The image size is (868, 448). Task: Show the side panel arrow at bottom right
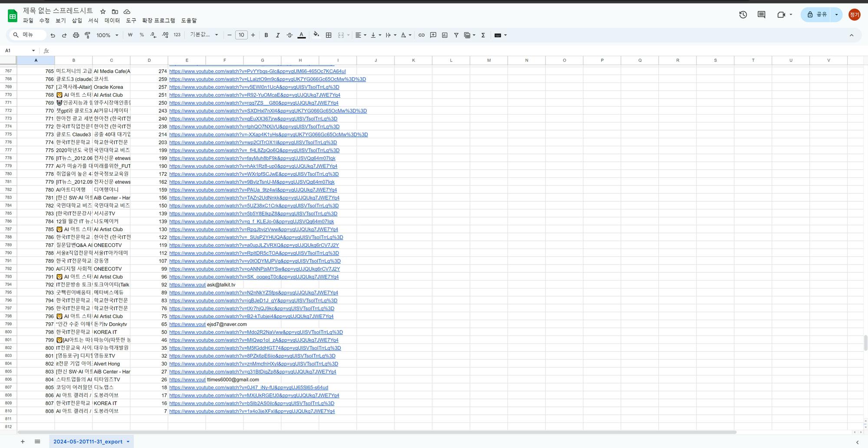click(x=857, y=442)
